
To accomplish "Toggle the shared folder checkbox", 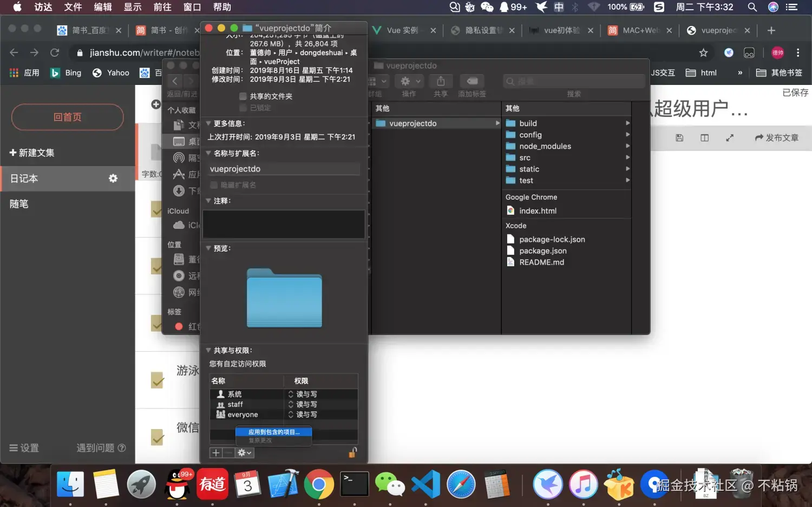I will (x=243, y=96).
